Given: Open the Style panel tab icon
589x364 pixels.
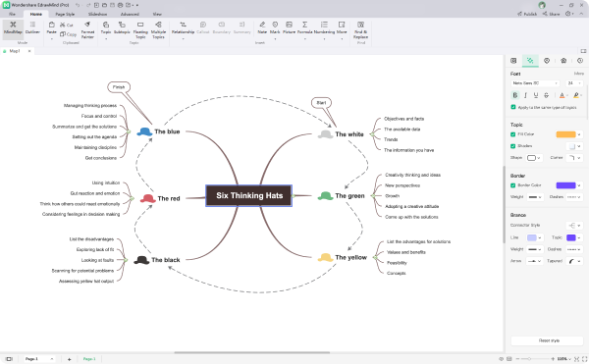Looking at the screenshot, I should coord(530,61).
